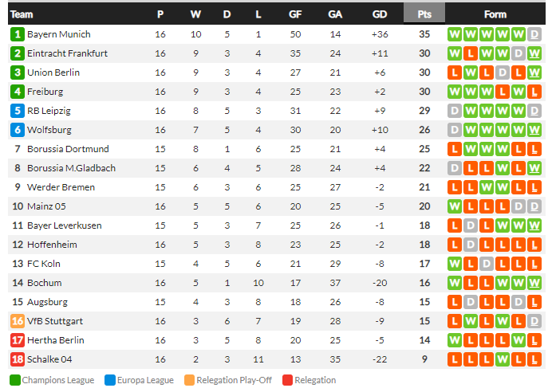
Task: Click Hertha Berlin's red rank 17 badge
Action: pyautogui.click(x=18, y=340)
